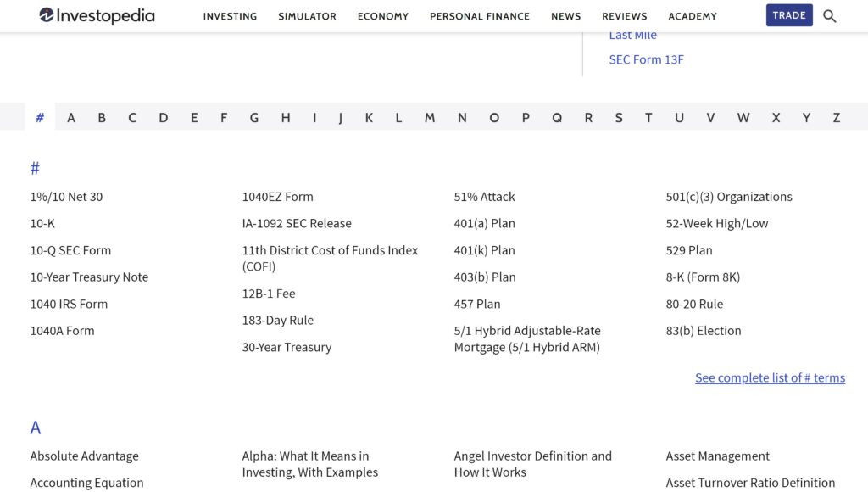Viewport: 868px width, 492px height.
Task: Open the SIMULATOR menu
Action: coord(307,15)
